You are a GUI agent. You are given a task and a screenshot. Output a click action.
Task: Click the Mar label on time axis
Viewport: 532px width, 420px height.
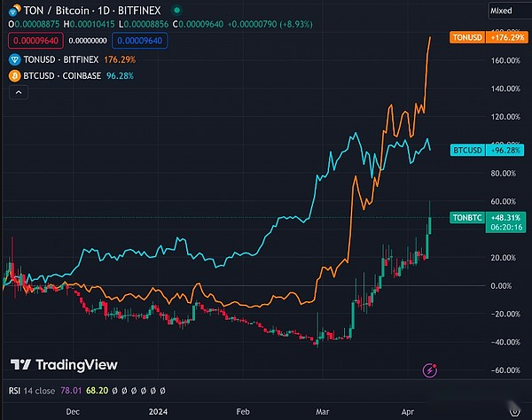pos(323,412)
